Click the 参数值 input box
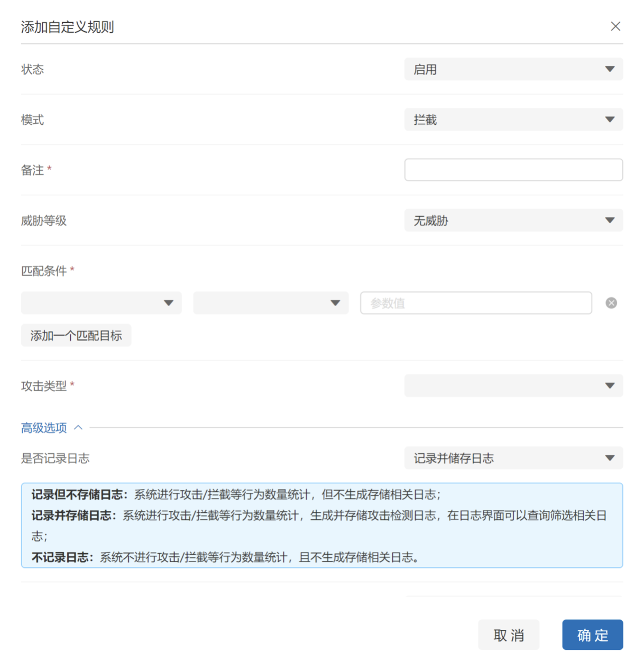 475,303
